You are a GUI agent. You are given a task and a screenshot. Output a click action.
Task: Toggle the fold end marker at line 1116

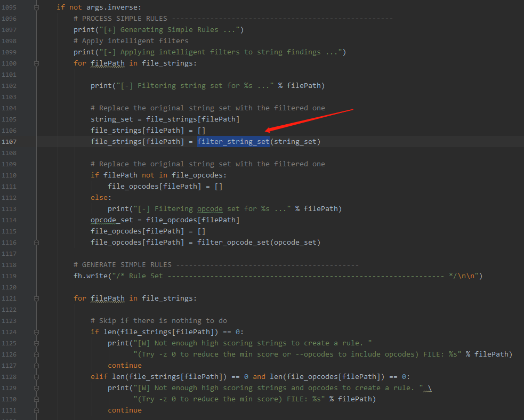coord(36,243)
